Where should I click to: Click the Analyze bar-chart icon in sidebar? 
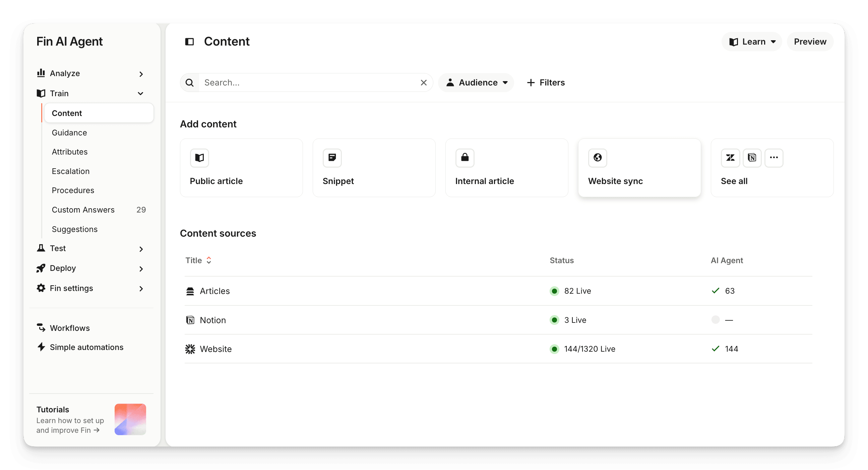(41, 73)
